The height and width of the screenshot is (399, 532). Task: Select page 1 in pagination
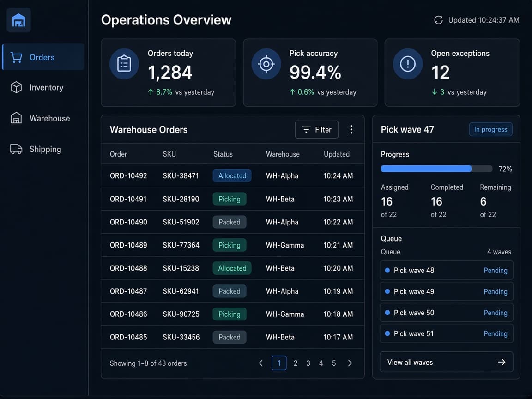pyautogui.click(x=279, y=363)
